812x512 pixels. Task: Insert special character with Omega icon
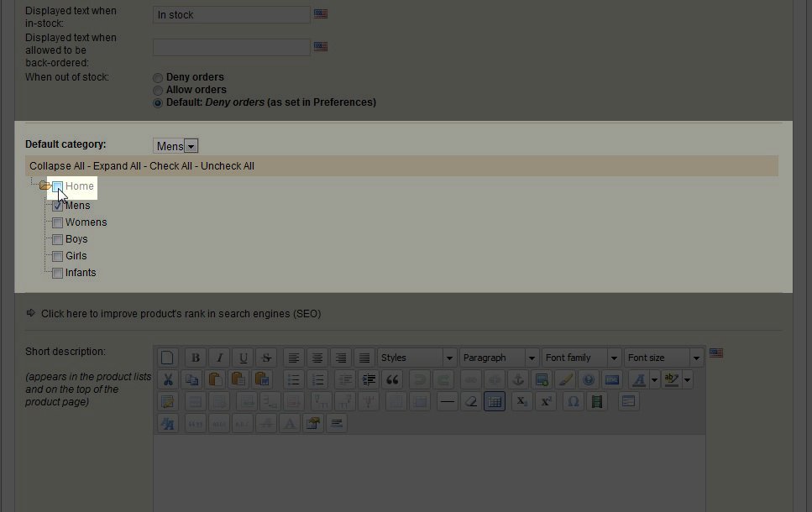(574, 401)
